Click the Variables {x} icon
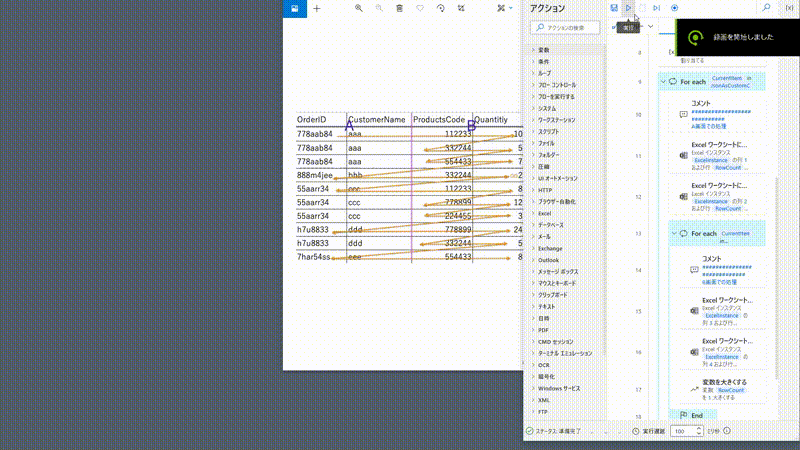Viewport: 800px width, 450px height. click(789, 8)
